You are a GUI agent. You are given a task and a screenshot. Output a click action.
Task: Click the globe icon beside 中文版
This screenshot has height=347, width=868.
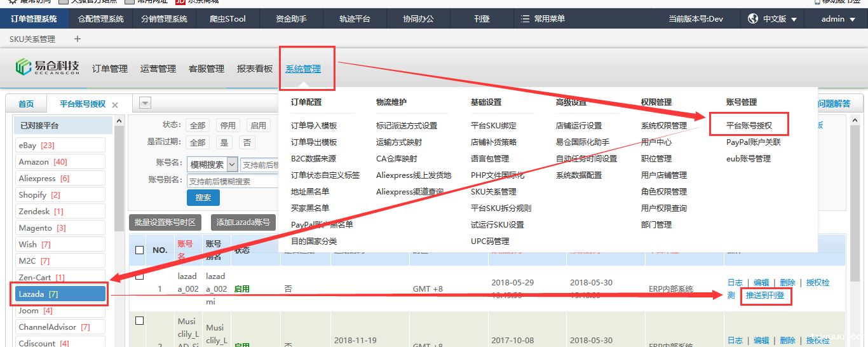pos(753,19)
